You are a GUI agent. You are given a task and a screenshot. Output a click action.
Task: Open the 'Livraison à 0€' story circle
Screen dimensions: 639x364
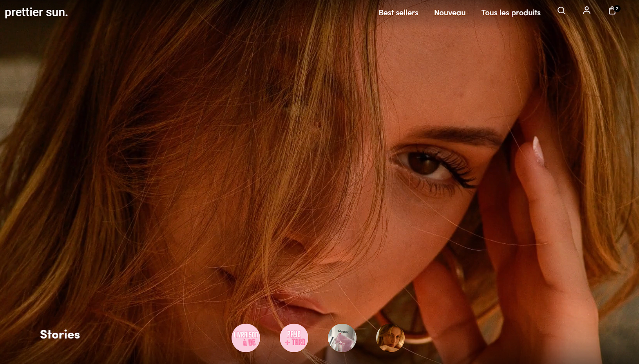pos(246,338)
